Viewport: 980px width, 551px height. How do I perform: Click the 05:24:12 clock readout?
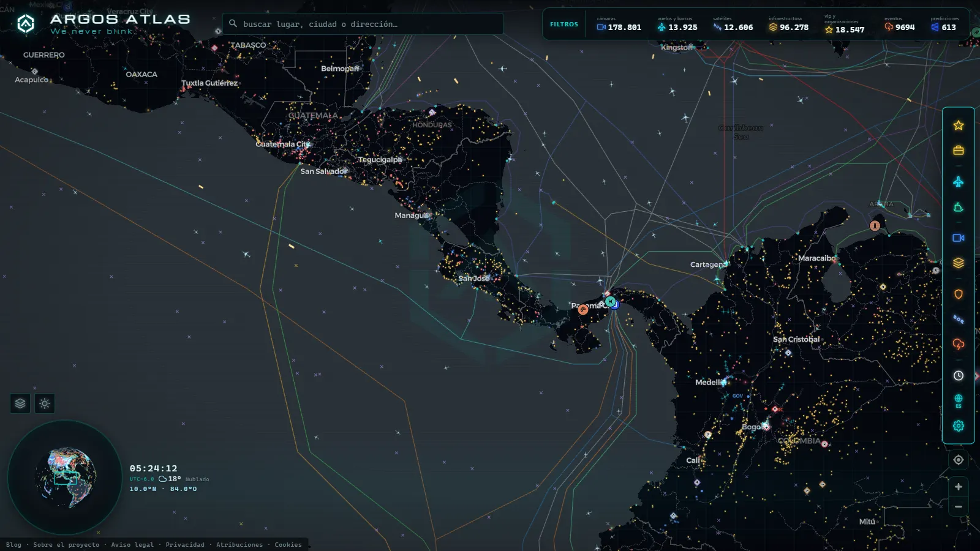(153, 468)
